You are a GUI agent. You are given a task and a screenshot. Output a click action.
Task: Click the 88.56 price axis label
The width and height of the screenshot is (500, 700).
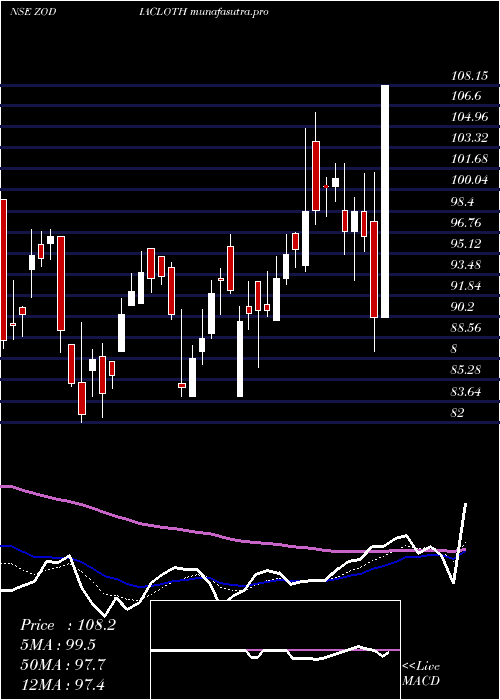[467, 329]
